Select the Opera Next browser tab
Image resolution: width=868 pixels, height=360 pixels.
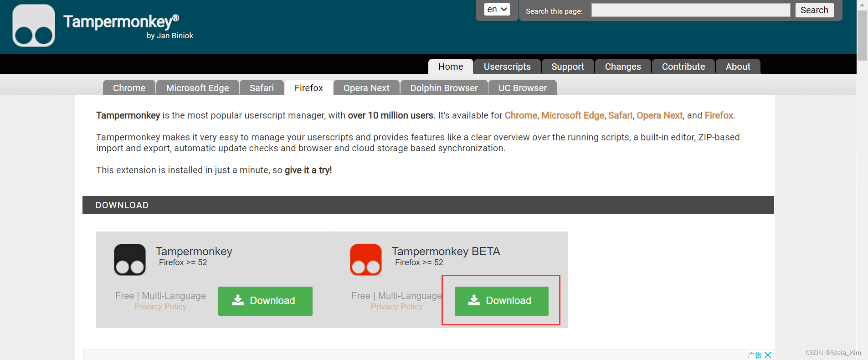tap(366, 88)
